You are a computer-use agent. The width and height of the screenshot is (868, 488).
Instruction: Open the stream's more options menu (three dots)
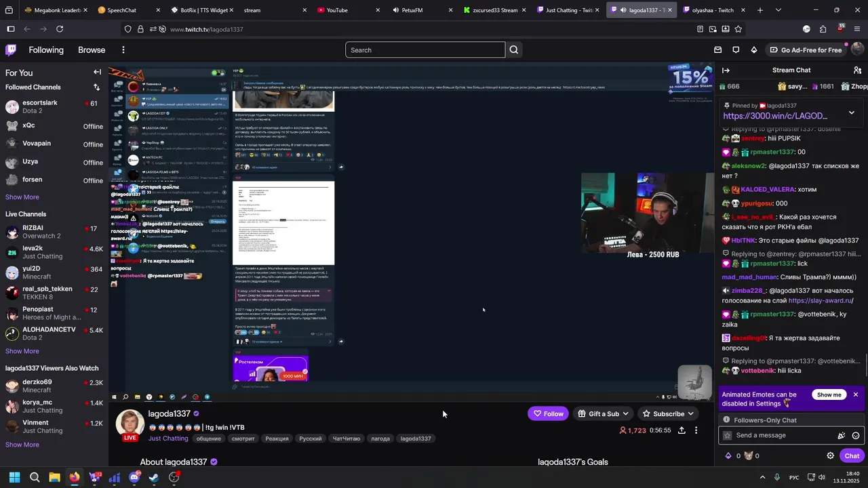[x=696, y=430]
